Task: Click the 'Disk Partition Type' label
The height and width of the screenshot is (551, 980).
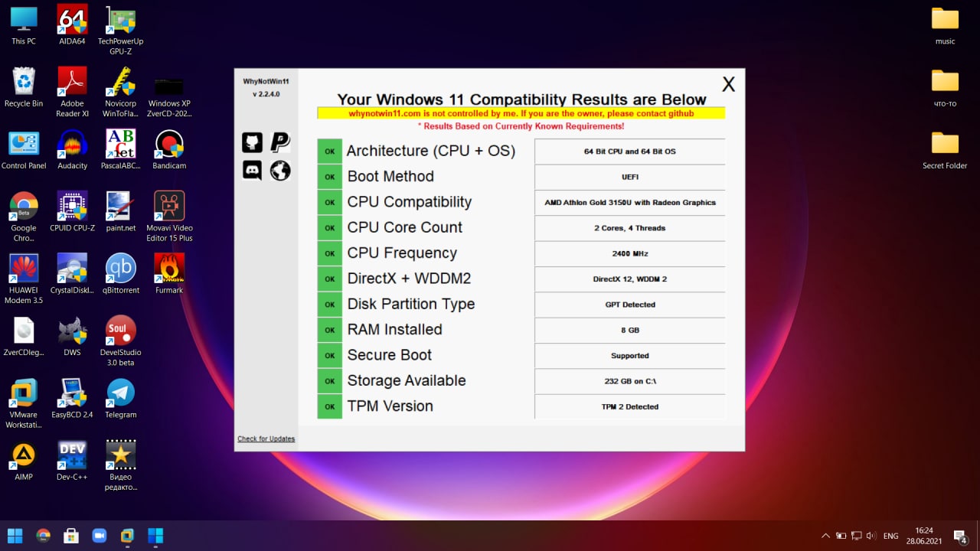Action: click(411, 304)
